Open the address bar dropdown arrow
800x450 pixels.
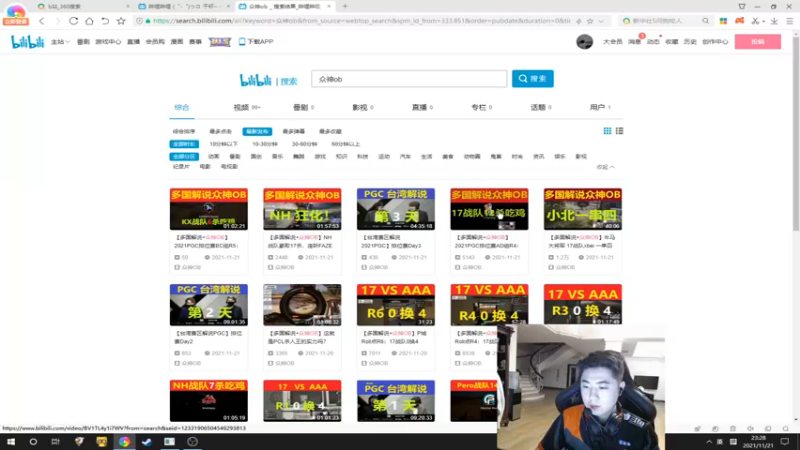pyautogui.click(x=601, y=21)
